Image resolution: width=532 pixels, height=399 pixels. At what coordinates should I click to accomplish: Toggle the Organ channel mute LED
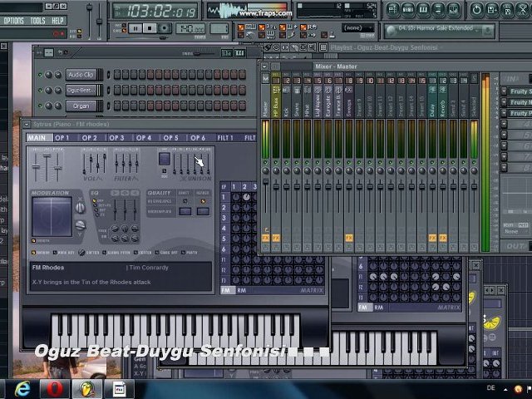[x=40, y=106]
